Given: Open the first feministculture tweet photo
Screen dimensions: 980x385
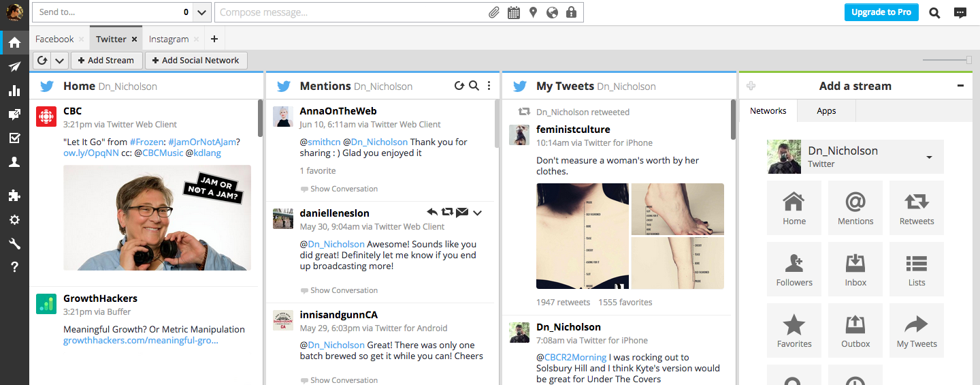Looking at the screenshot, I should point(583,236).
